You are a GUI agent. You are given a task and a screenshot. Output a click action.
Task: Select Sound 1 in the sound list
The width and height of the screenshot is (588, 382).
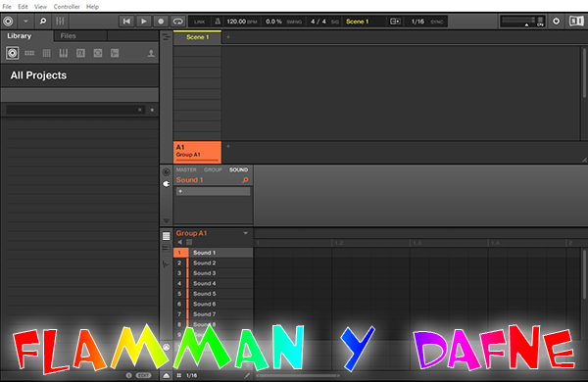213,253
